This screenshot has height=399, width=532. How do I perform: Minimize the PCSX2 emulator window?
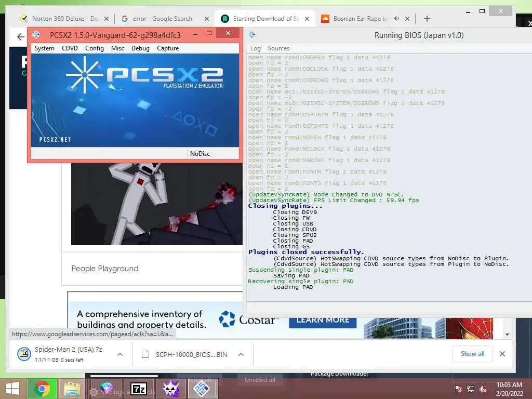point(195,34)
